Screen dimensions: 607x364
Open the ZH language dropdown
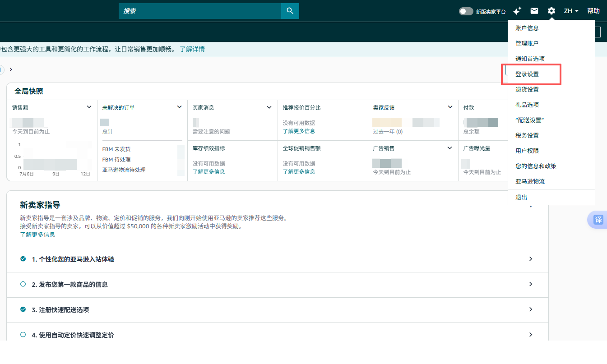571,11
